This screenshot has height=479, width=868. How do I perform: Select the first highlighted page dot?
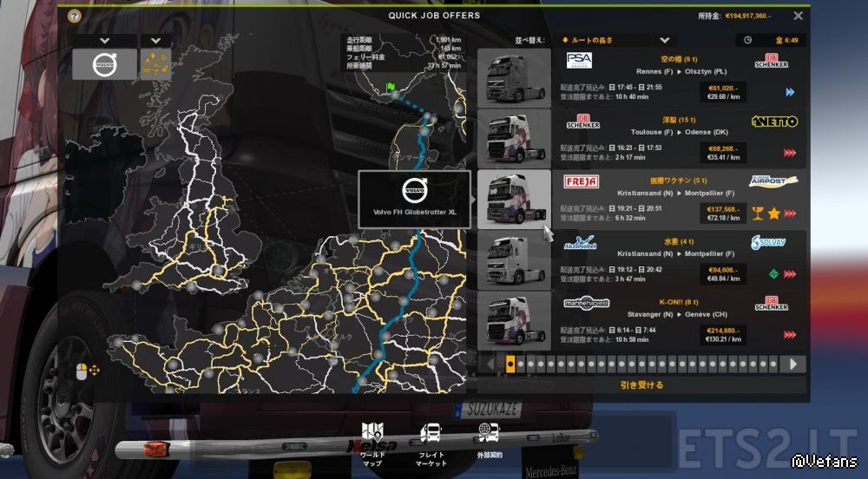tap(510, 364)
